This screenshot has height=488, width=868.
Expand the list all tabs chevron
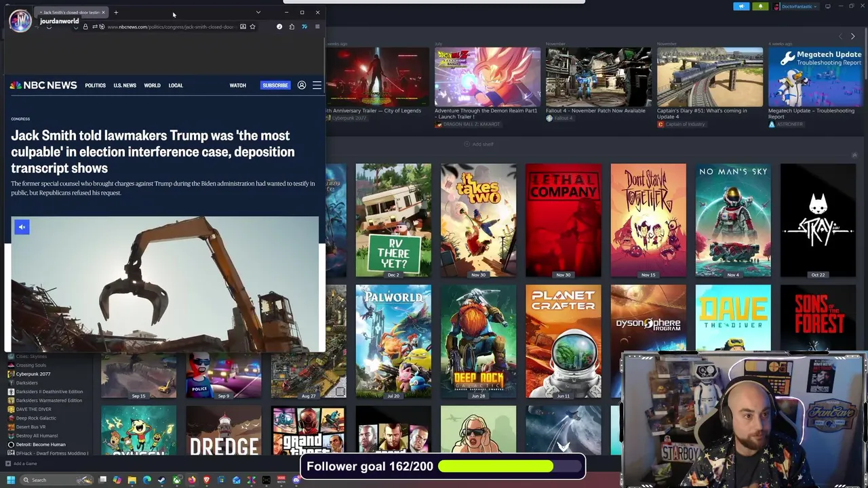pyautogui.click(x=258, y=12)
